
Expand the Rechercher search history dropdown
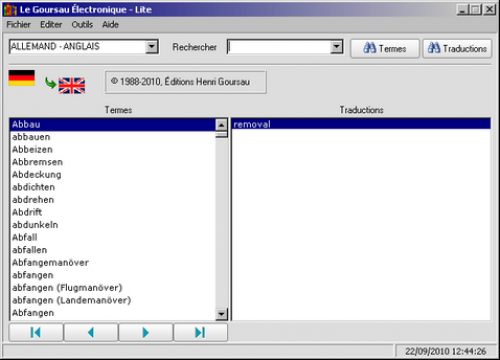tap(337, 47)
